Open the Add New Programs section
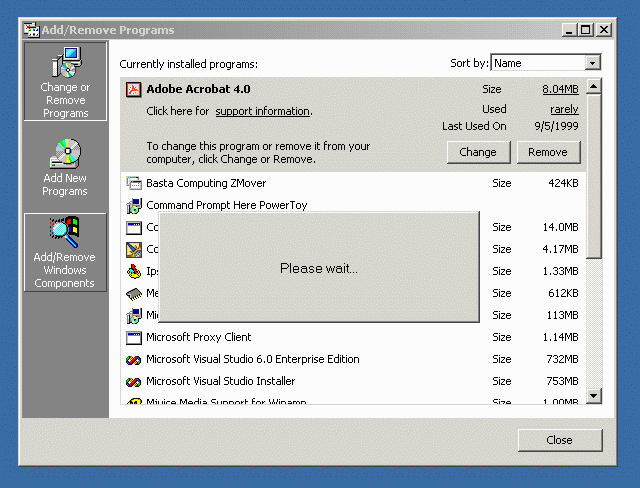This screenshot has height=488, width=640. click(64, 167)
